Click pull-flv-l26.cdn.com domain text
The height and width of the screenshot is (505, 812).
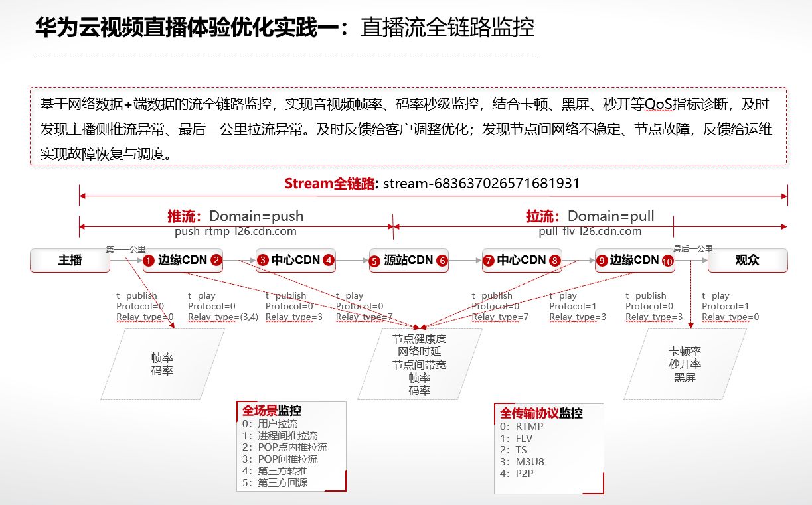coord(590,232)
